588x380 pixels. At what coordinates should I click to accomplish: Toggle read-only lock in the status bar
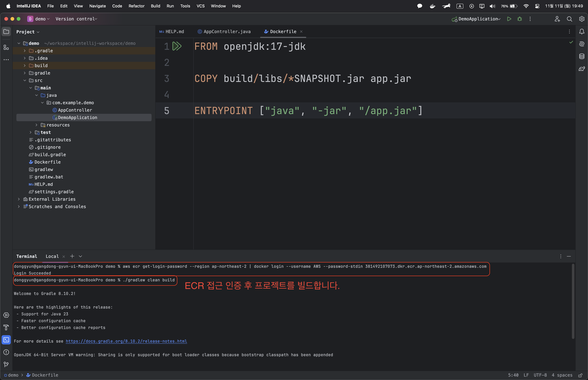click(x=580, y=375)
